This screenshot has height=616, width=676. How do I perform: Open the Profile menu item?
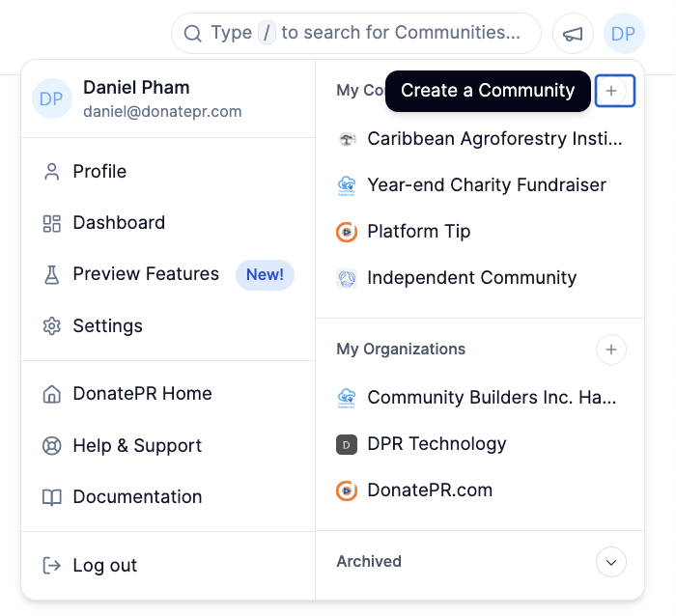[99, 172]
